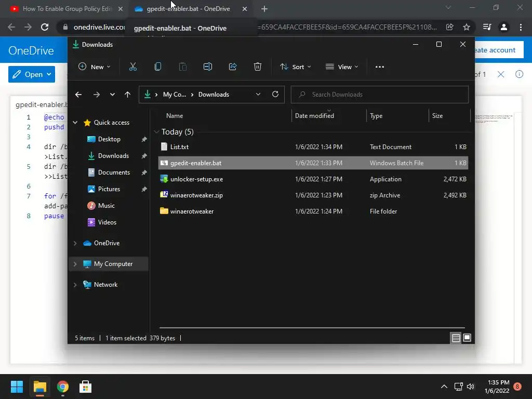Sort files by Date modified column
The width and height of the screenshot is (532, 399).
click(x=314, y=116)
